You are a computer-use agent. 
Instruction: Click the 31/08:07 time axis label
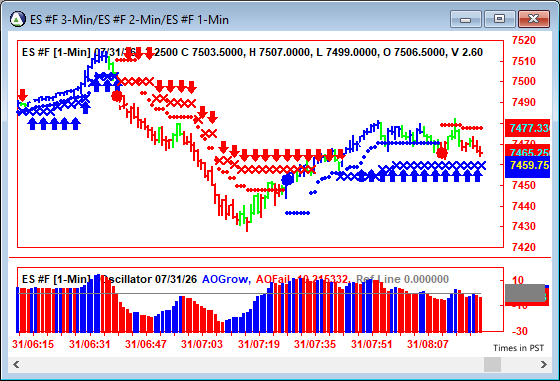[428, 345]
